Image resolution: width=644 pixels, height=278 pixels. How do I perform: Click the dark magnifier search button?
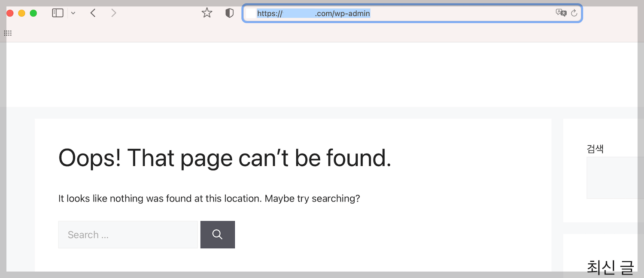pos(218,235)
